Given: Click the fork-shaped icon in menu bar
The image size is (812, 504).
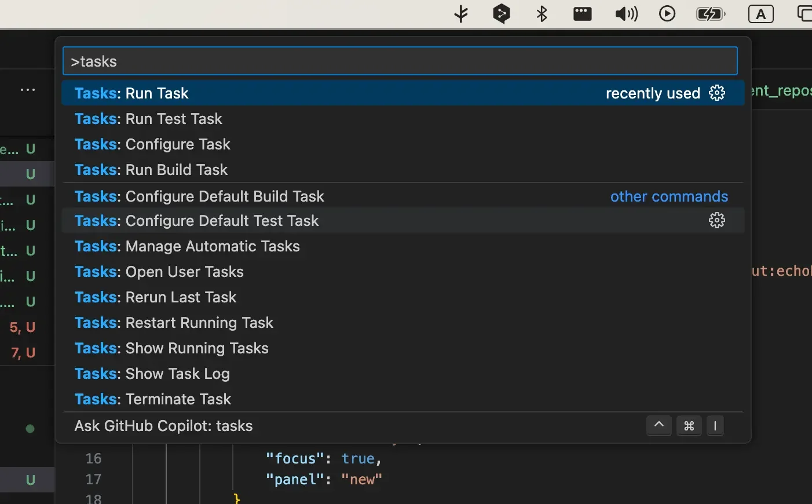Looking at the screenshot, I should pos(461,14).
